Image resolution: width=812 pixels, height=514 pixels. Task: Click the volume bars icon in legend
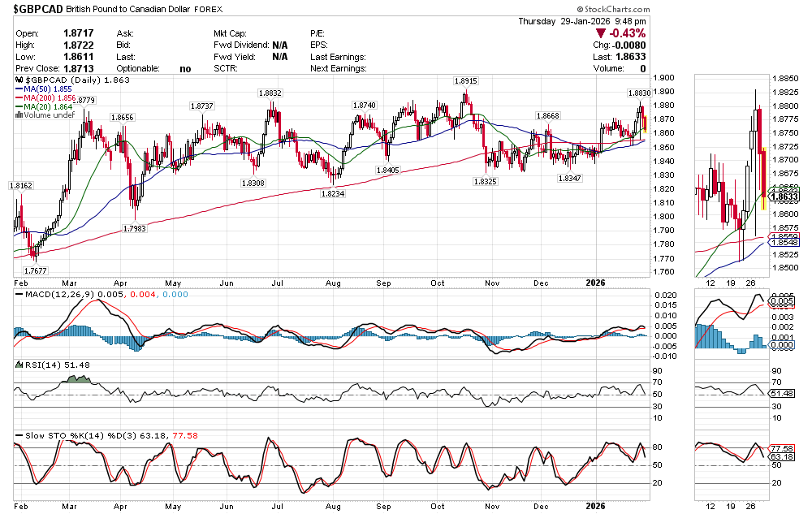(x=19, y=115)
